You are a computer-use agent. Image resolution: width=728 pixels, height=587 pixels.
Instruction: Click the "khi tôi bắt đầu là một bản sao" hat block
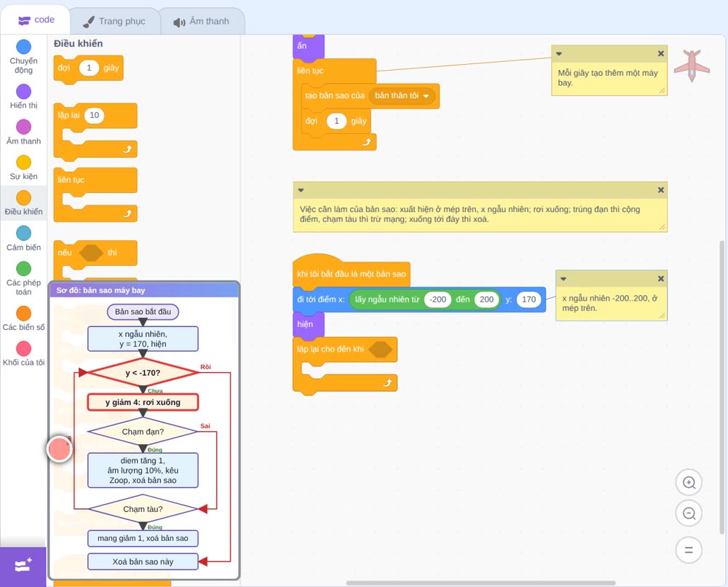tap(351, 274)
